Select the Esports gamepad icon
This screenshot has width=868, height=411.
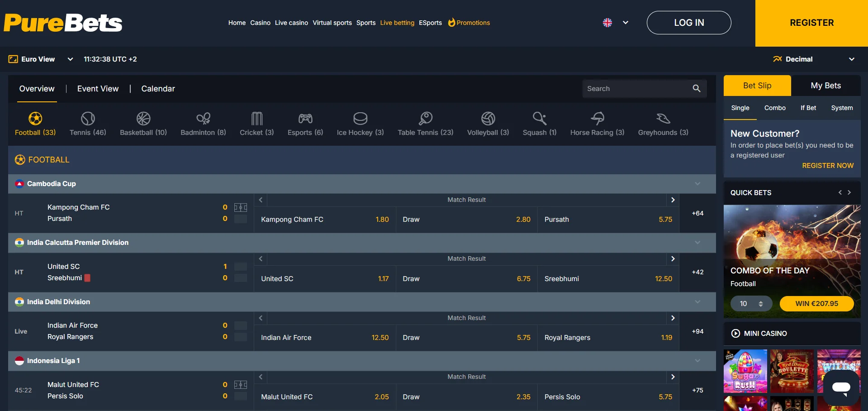(305, 119)
